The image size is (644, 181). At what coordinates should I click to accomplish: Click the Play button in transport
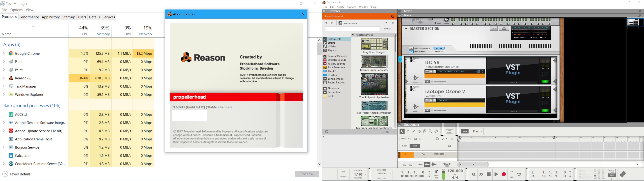[496, 174]
